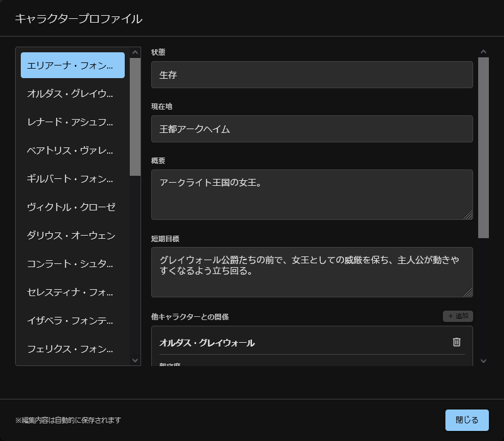This screenshot has width=504, height=441.
Task: Click into the 概要 text area
Action: click(x=312, y=195)
